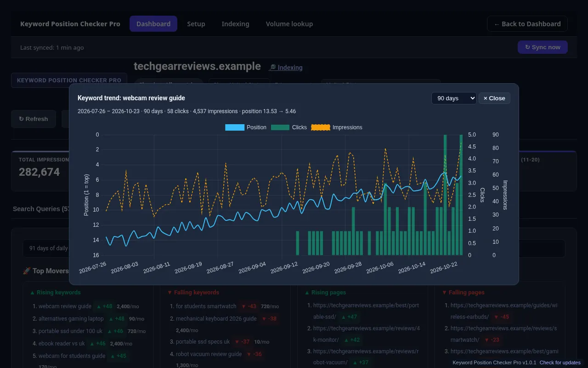Open the 90 days range dropdown
588x368 pixels.
pyautogui.click(x=454, y=98)
